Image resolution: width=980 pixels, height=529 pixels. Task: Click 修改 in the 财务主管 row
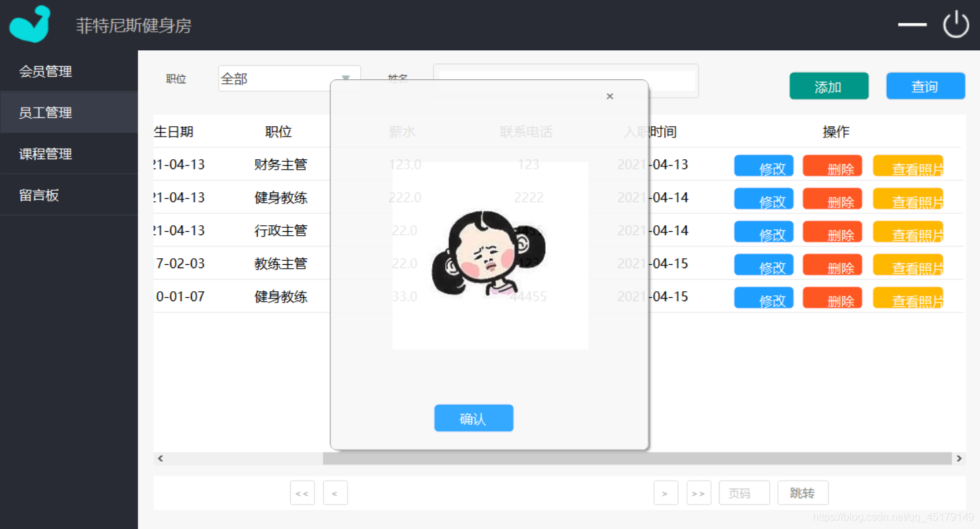point(764,166)
